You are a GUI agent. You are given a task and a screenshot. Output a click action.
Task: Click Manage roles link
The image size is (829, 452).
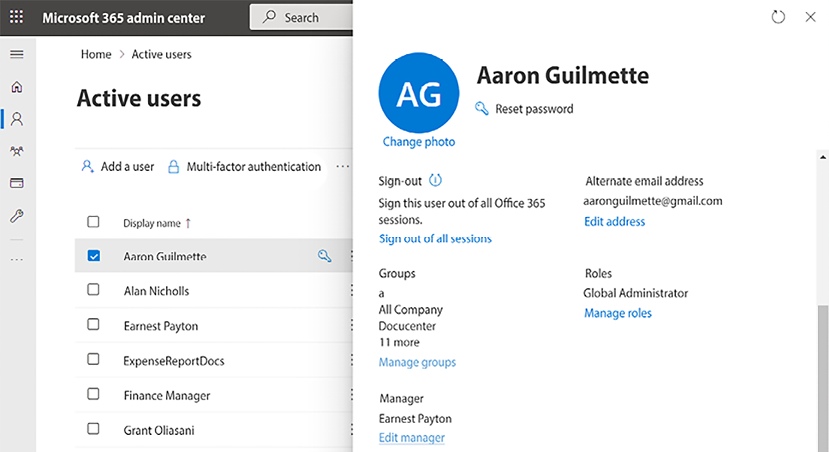click(x=617, y=313)
